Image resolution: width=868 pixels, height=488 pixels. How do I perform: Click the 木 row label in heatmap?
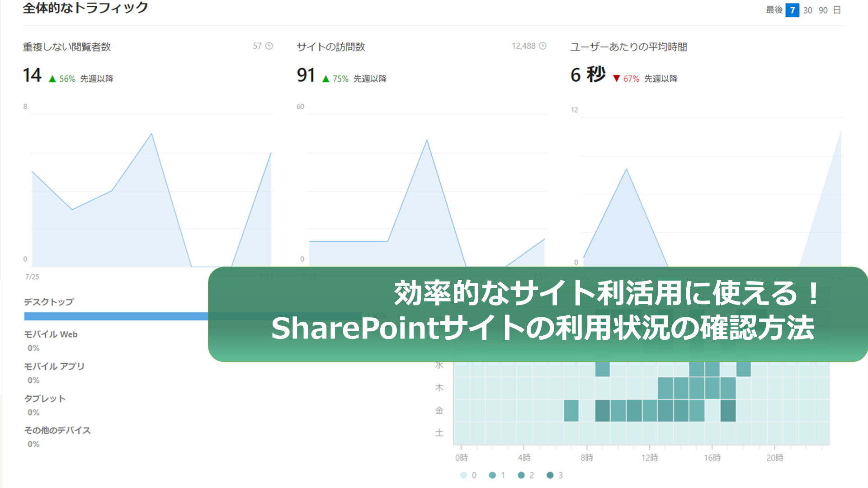tap(439, 388)
